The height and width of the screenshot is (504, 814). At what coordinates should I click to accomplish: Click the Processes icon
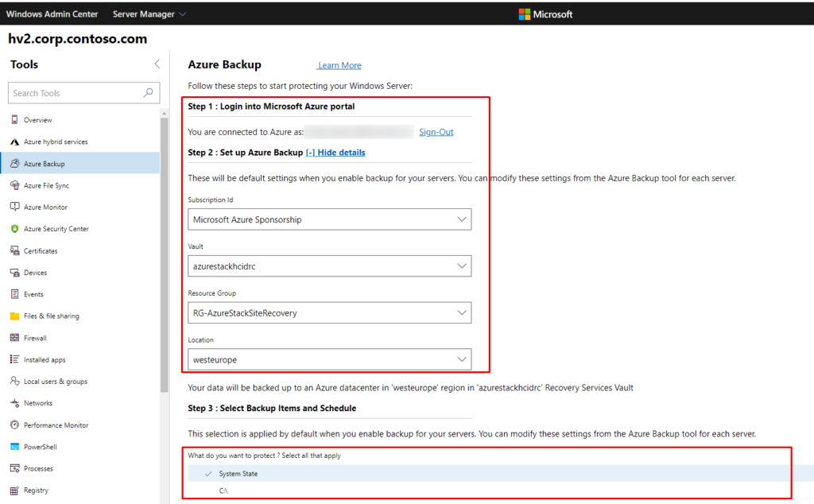point(14,468)
